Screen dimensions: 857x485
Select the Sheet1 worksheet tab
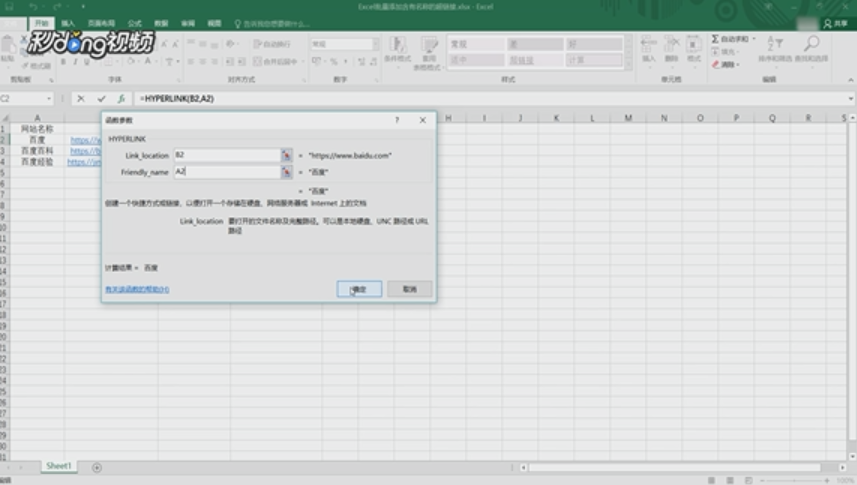(x=58, y=466)
